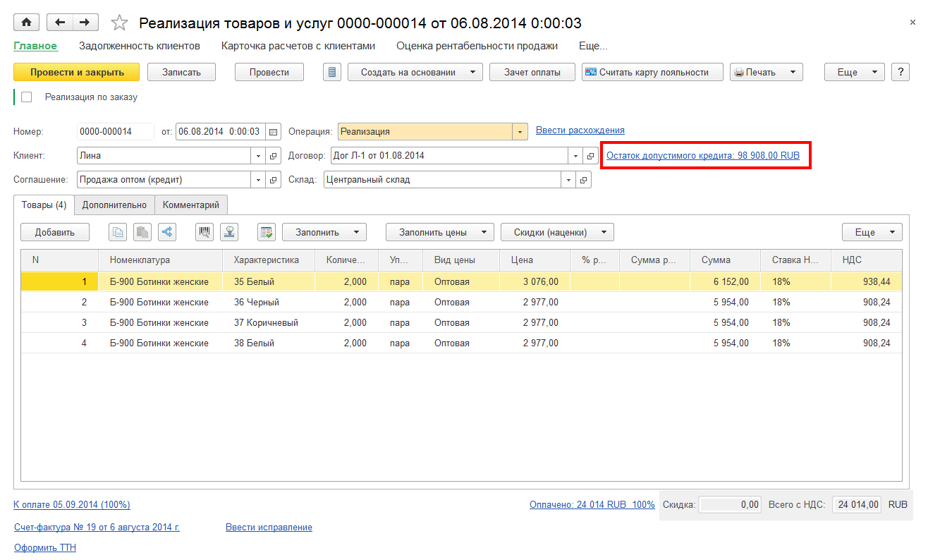Image resolution: width=928 pixels, height=560 pixels.
Task: Select row with 36 Черный characteristic
Action: [461, 302]
